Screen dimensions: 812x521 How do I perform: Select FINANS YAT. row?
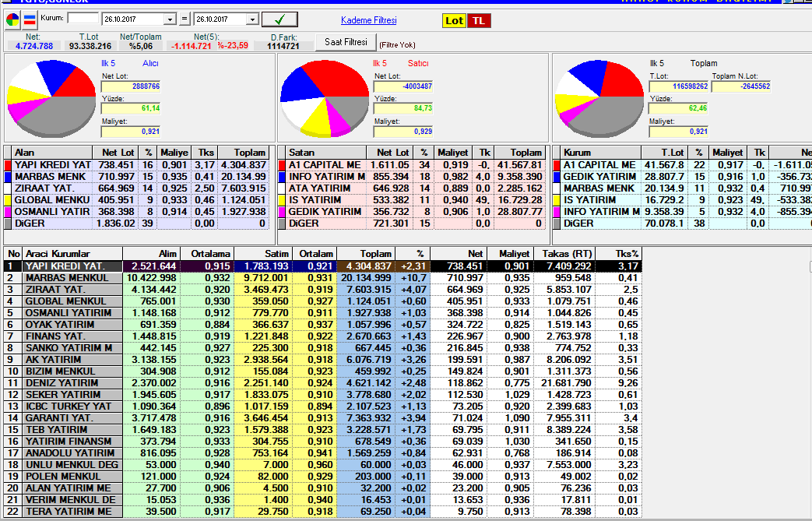pos(322,336)
